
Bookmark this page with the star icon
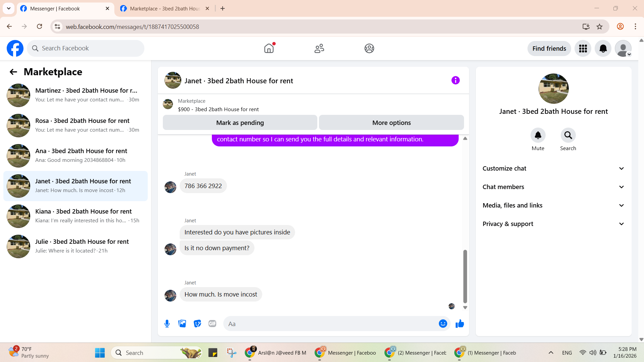(600, 27)
